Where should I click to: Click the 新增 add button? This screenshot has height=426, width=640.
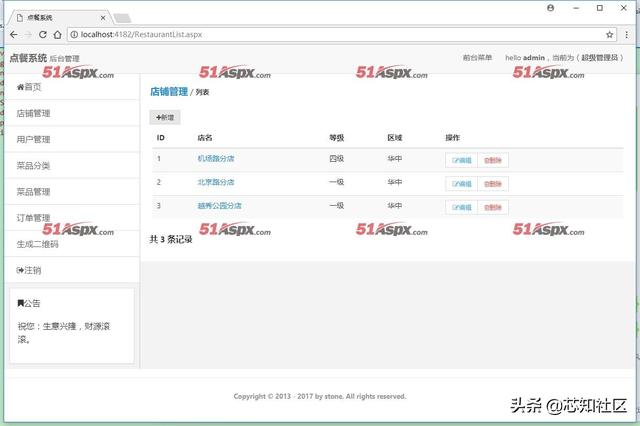click(x=165, y=118)
